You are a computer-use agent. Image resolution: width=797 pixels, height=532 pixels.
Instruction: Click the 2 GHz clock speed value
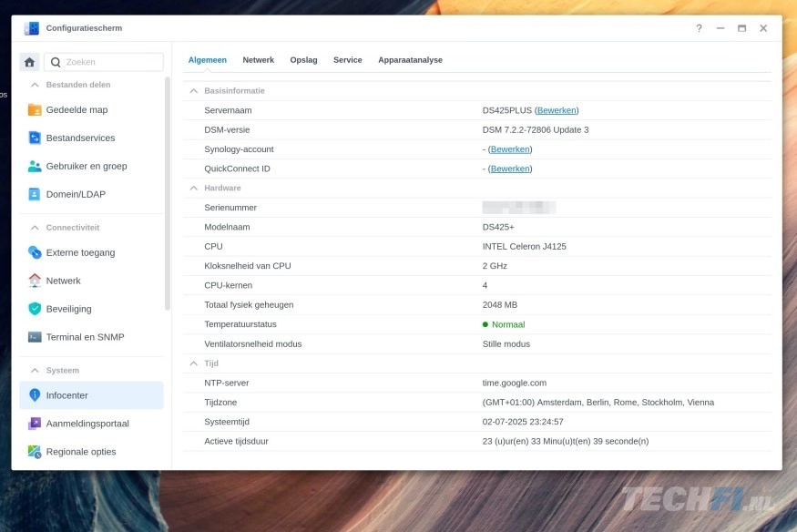click(495, 266)
